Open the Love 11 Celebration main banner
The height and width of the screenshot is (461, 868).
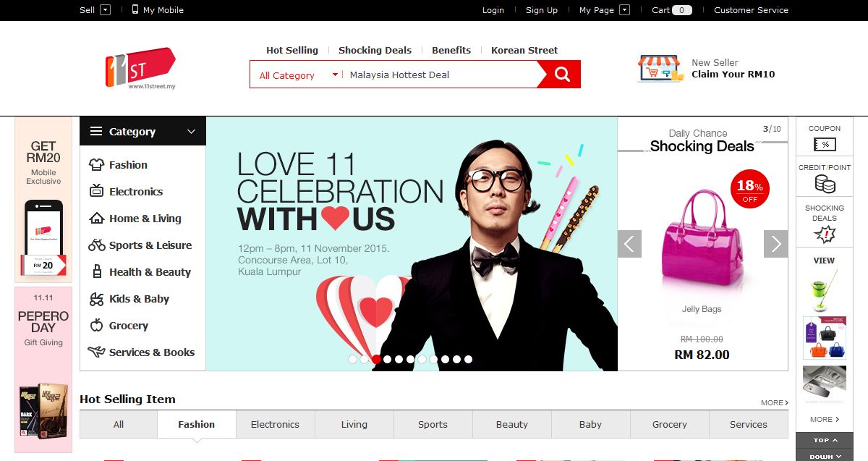(412, 244)
